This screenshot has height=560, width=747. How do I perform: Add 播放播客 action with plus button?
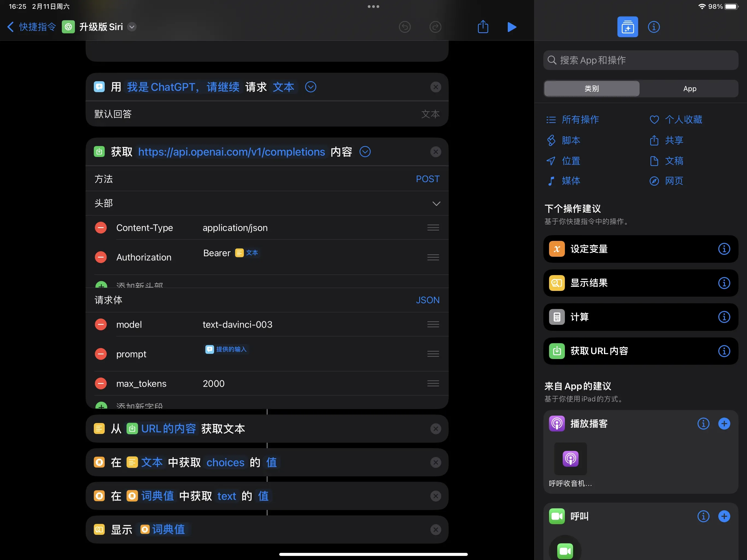click(x=724, y=424)
